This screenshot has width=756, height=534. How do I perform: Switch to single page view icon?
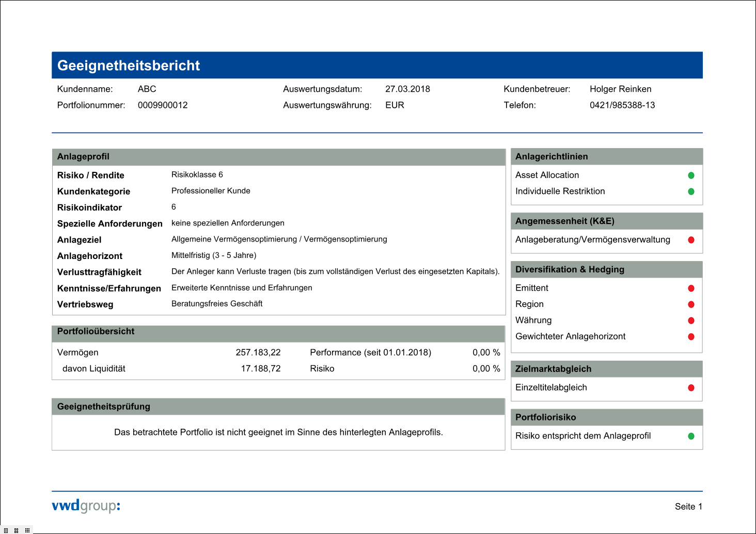[6, 530]
